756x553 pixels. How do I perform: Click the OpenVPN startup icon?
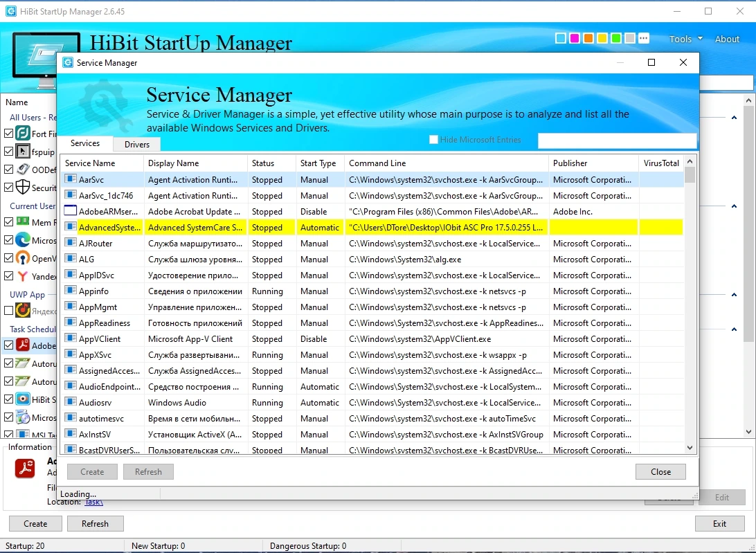coord(23,258)
